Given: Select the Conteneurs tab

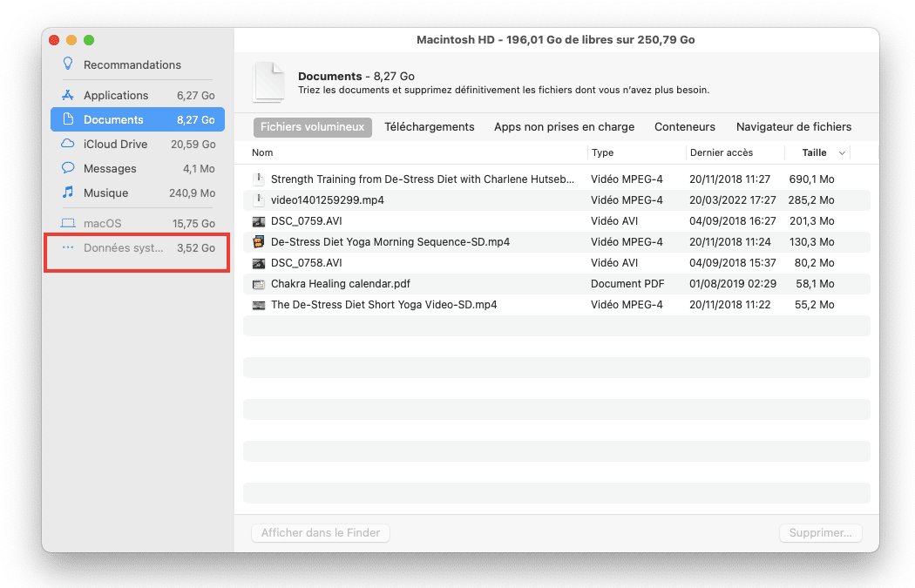Looking at the screenshot, I should click(x=684, y=127).
